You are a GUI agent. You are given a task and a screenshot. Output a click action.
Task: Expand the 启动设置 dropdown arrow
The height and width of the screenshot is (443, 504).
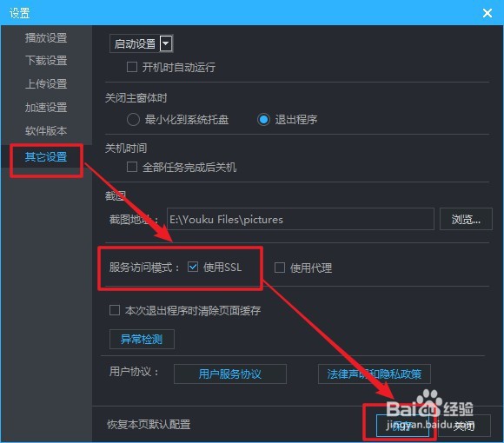coord(166,43)
